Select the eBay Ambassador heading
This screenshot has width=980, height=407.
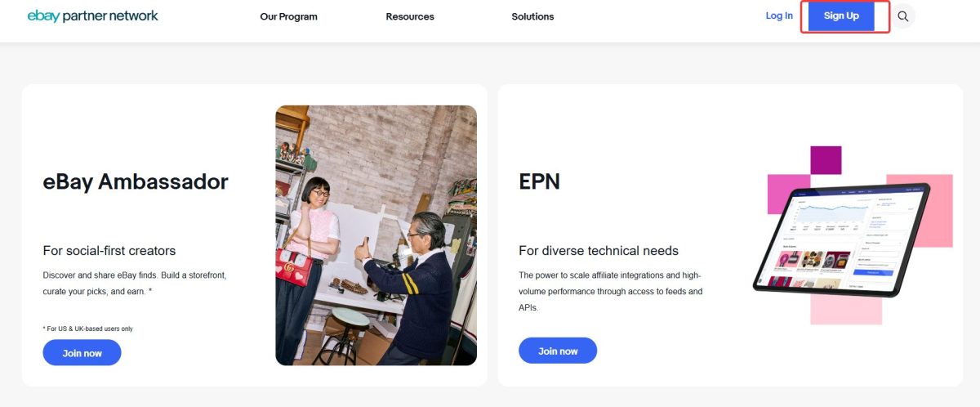coord(136,181)
